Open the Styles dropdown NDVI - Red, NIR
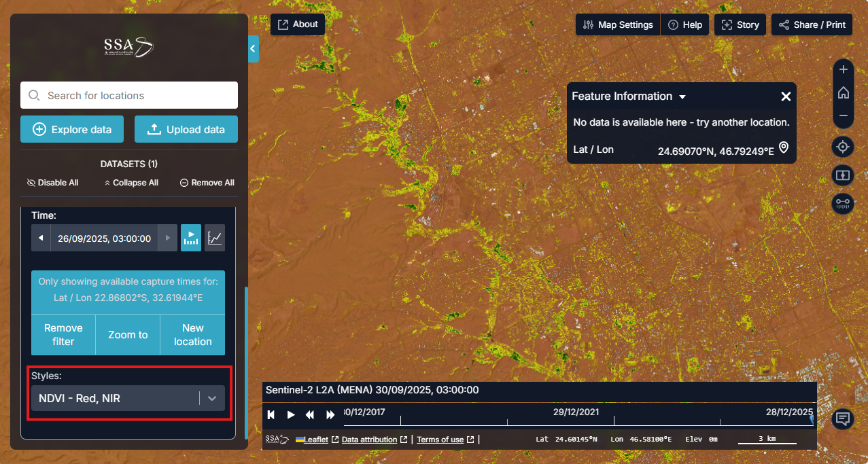Viewport: 868px width, 464px height. [x=128, y=399]
